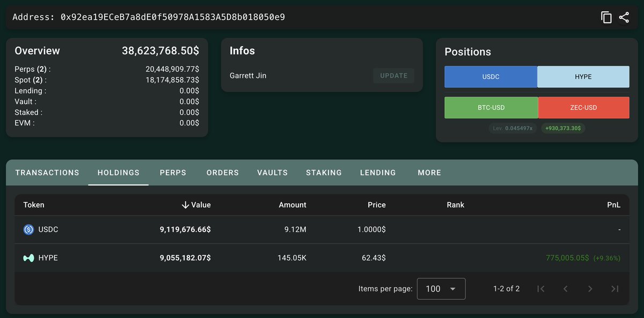The width and height of the screenshot is (644, 318).
Task: Select the blue USDC position block
Action: coord(491,77)
